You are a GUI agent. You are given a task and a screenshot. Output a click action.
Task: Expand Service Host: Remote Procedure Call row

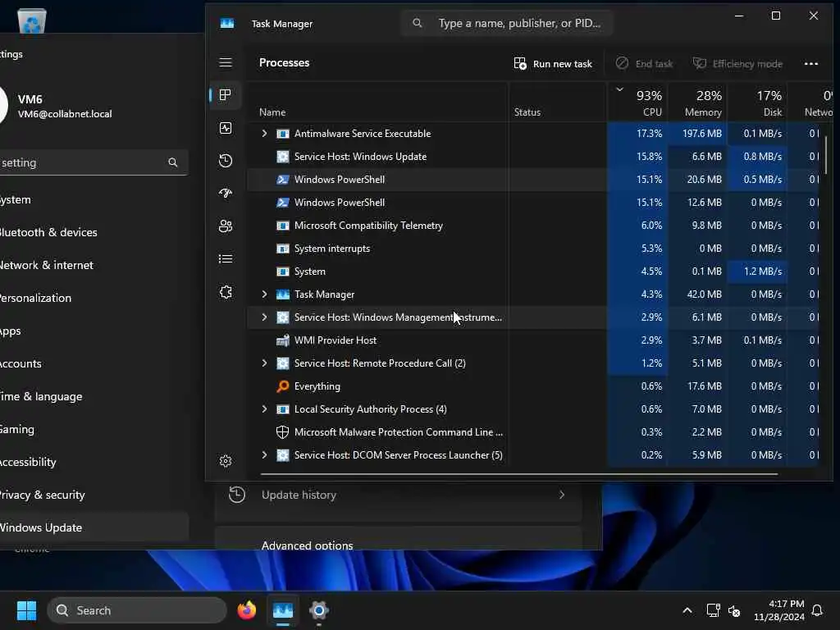coord(264,363)
